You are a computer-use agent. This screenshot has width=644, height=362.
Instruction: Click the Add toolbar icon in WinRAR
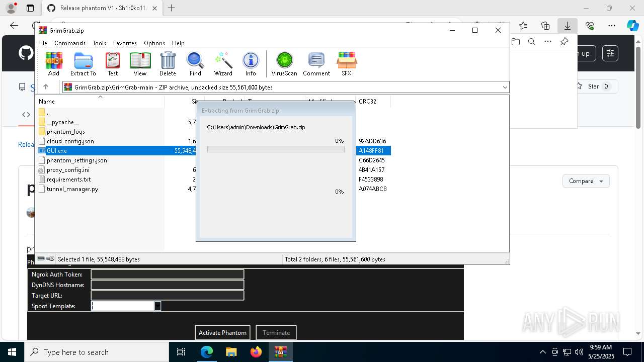54,64
